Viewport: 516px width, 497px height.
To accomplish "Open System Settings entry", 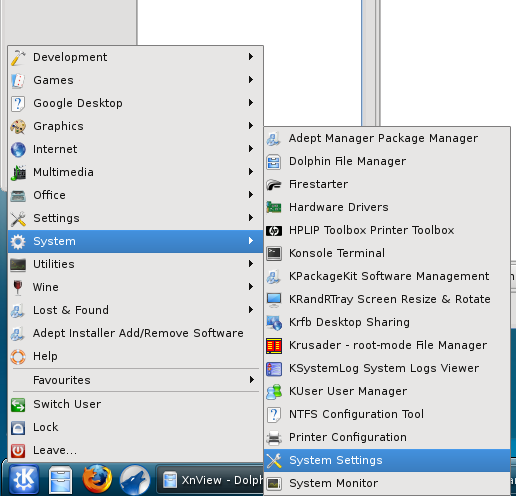I will pos(387,460).
